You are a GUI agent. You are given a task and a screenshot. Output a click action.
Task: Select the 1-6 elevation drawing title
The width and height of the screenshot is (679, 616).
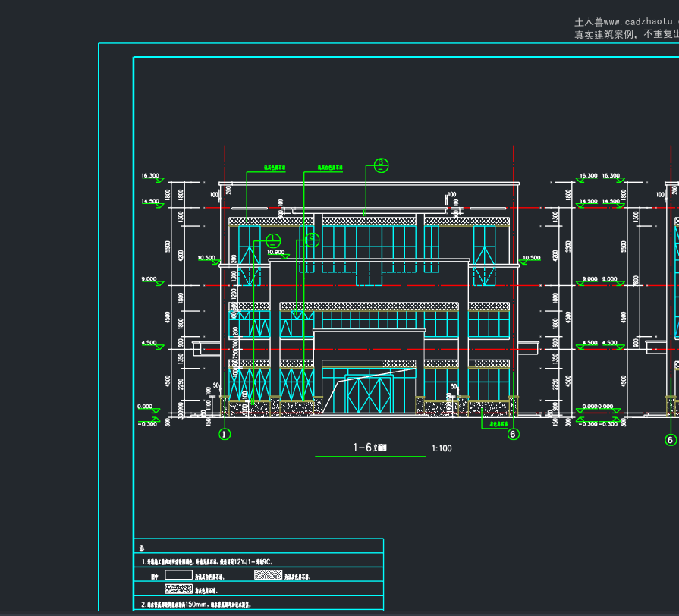[x=369, y=448]
